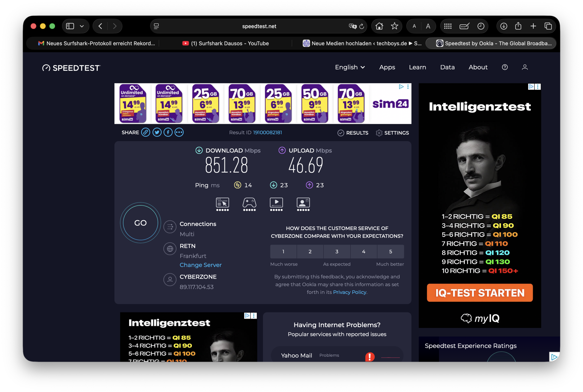Open the apps grid toolbar icon

click(448, 26)
